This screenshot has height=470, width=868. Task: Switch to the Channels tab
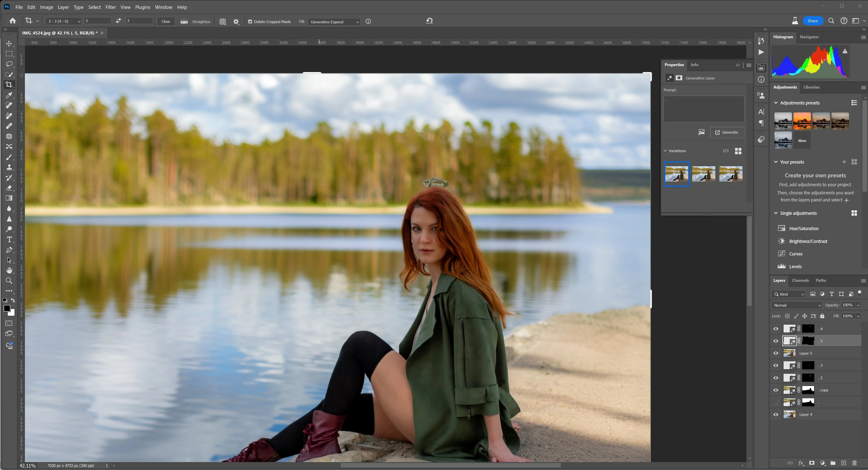(x=800, y=280)
